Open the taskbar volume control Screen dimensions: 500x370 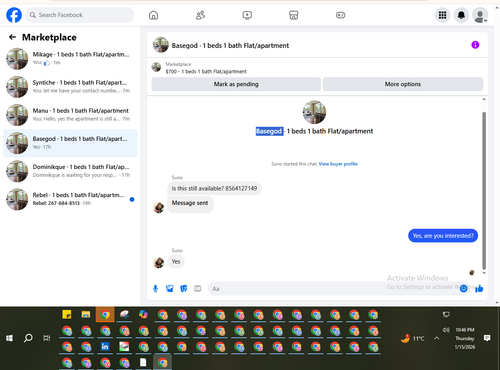(446, 330)
